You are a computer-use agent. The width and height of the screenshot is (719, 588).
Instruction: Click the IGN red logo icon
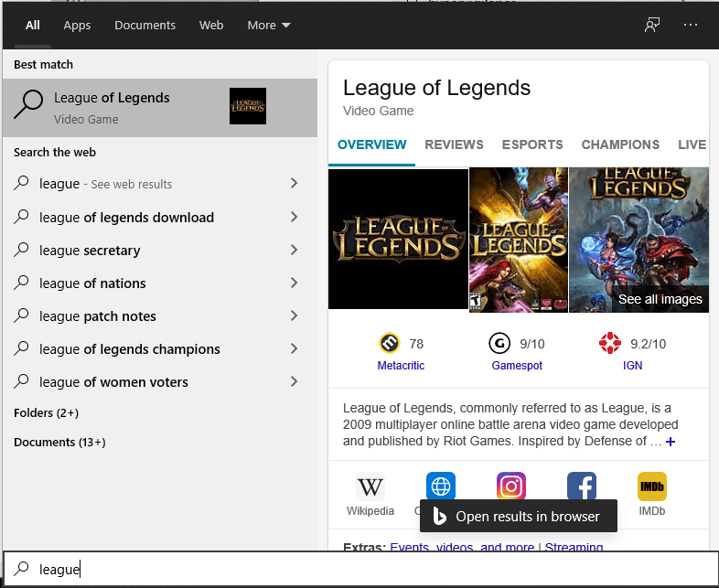pos(610,343)
